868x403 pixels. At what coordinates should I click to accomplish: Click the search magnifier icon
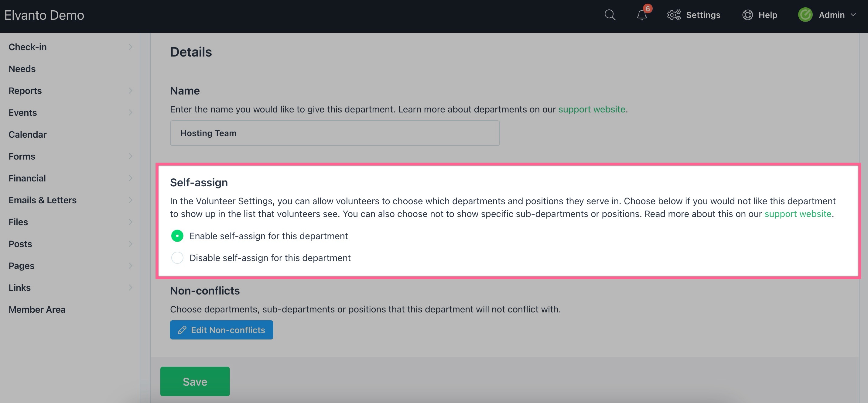point(610,15)
